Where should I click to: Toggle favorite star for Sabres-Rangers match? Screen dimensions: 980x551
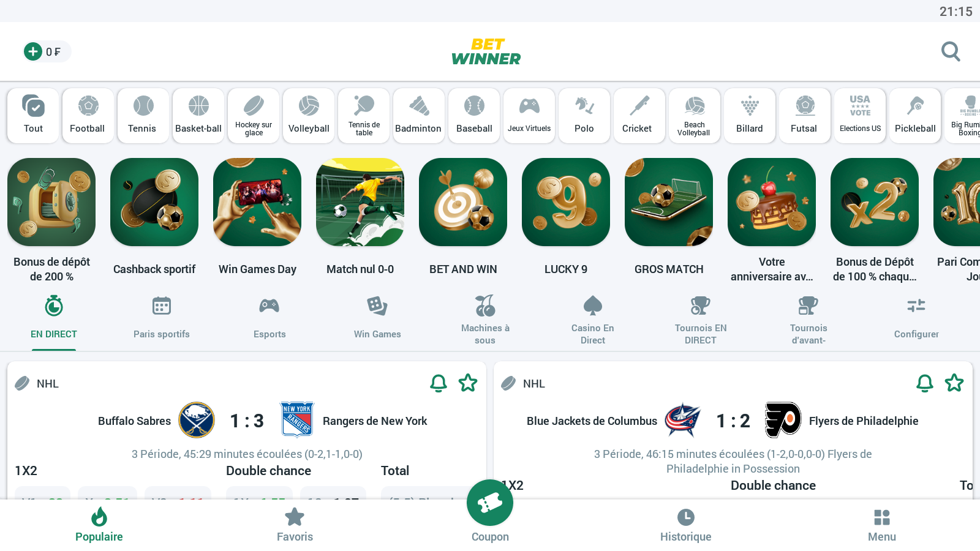point(468,383)
